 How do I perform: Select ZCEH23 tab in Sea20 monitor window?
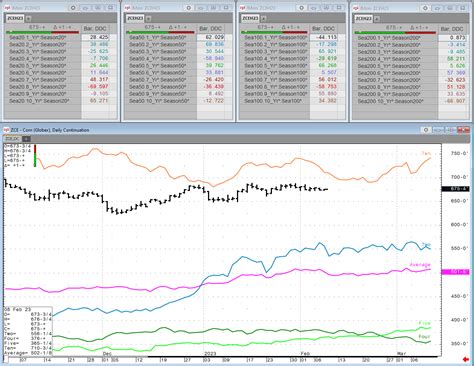pyautogui.click(x=15, y=18)
